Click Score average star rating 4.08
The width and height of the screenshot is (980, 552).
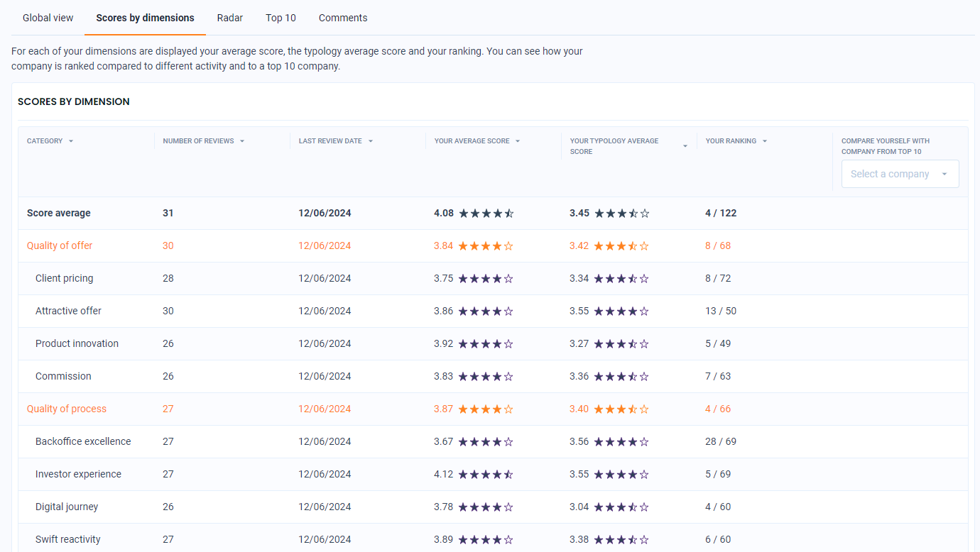[x=486, y=213]
